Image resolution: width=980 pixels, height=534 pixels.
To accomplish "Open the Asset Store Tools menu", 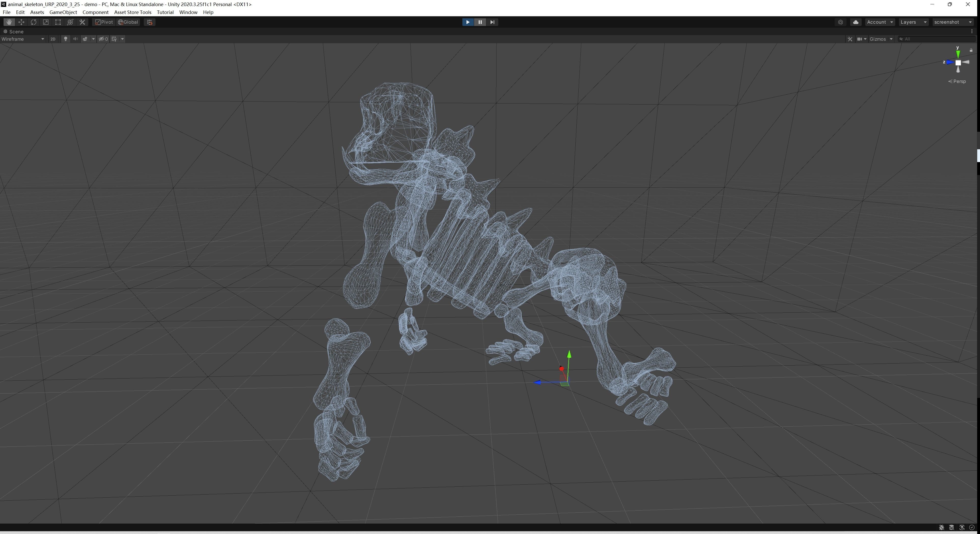I will pos(133,12).
